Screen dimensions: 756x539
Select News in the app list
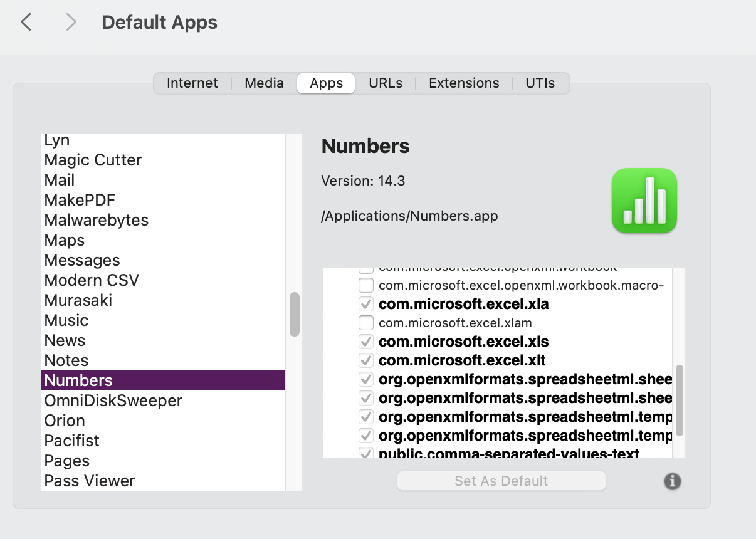[x=163, y=340]
